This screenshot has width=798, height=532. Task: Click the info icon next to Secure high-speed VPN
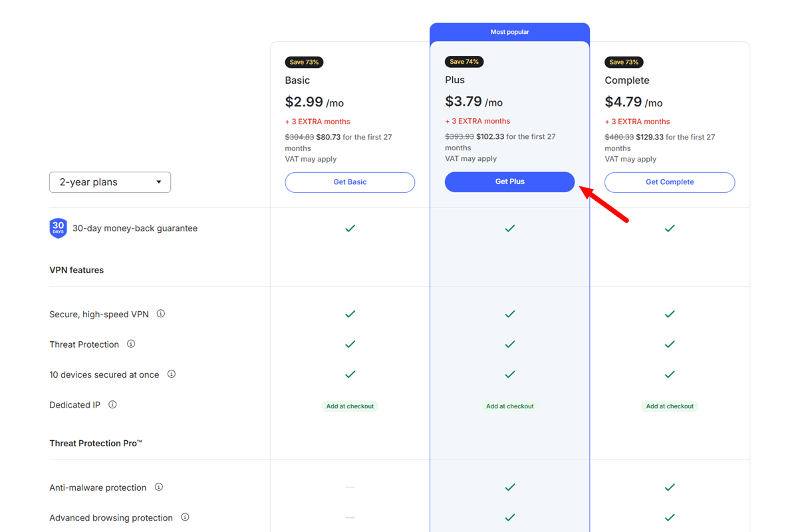[160, 314]
